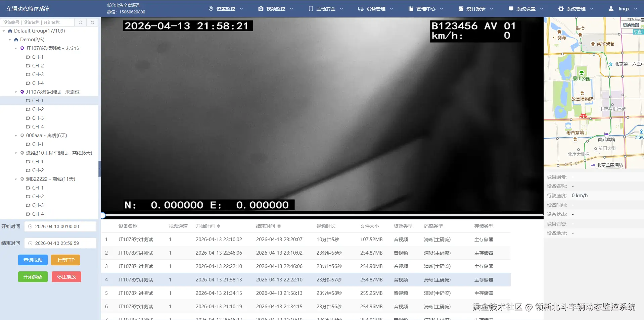The height and width of the screenshot is (320, 644).
Task: Click the 位置监控 location pin icon
Action: (211, 9)
